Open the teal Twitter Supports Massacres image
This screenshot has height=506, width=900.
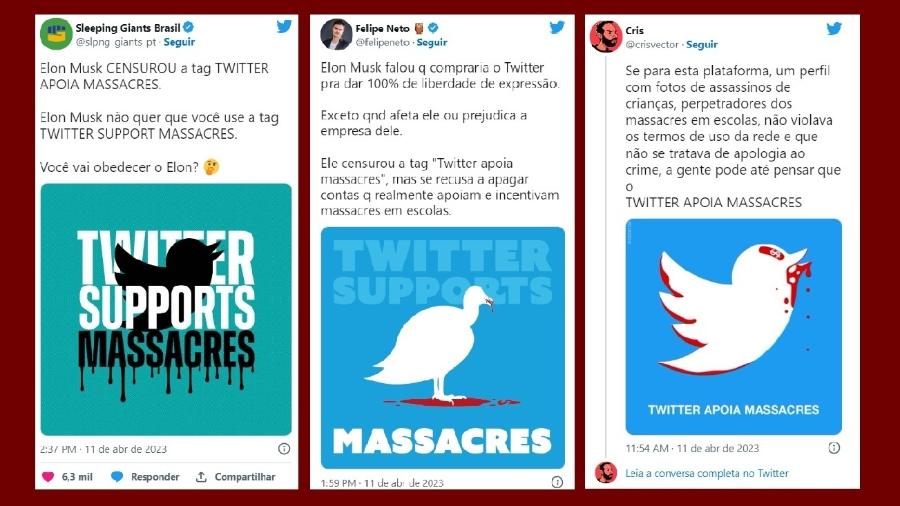pyautogui.click(x=166, y=309)
